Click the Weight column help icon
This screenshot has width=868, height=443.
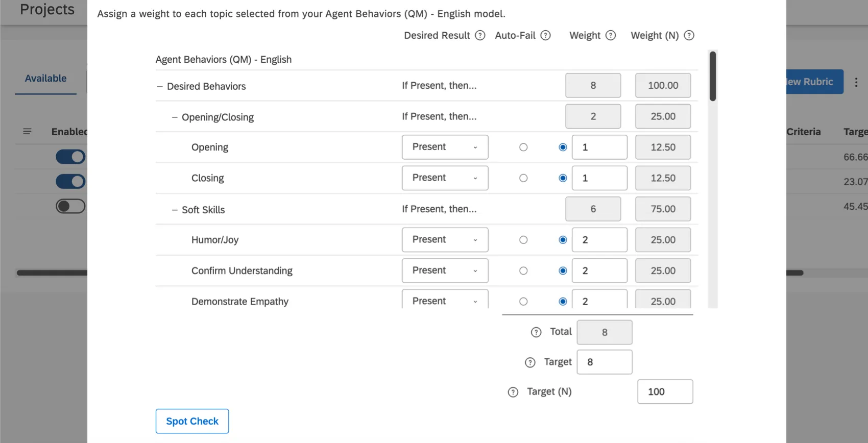(x=611, y=36)
